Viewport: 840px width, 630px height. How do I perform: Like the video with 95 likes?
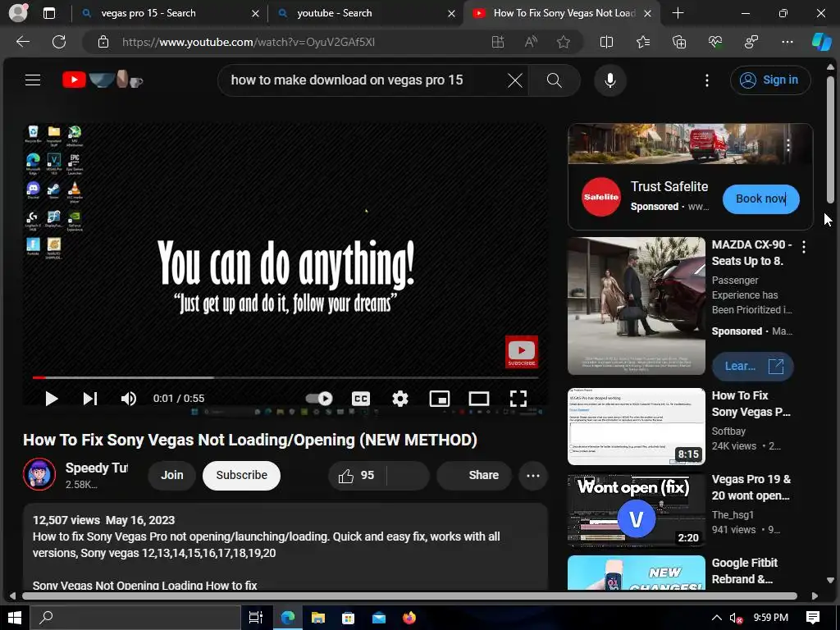(357, 475)
